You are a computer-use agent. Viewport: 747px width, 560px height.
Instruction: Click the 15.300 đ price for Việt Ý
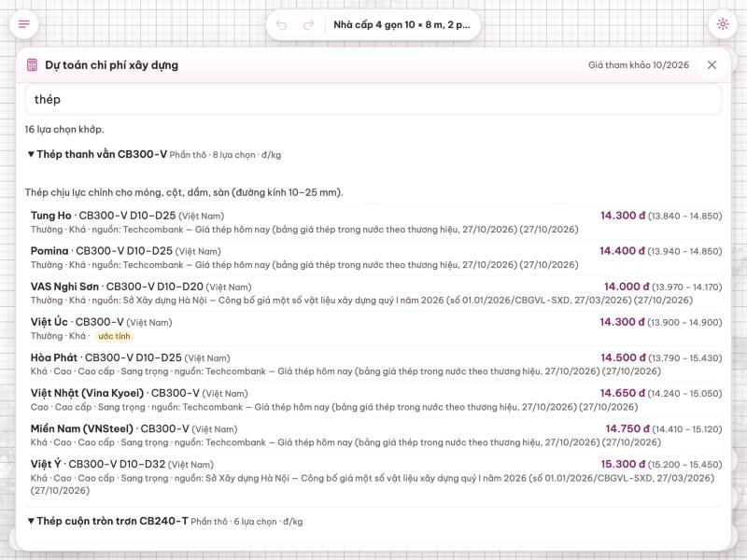pos(623,464)
